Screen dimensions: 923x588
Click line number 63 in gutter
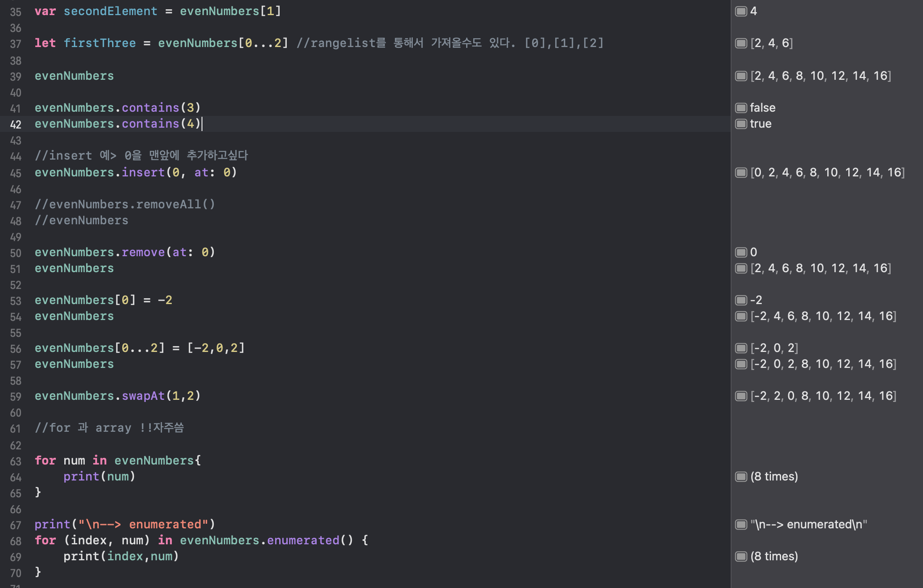point(16,462)
